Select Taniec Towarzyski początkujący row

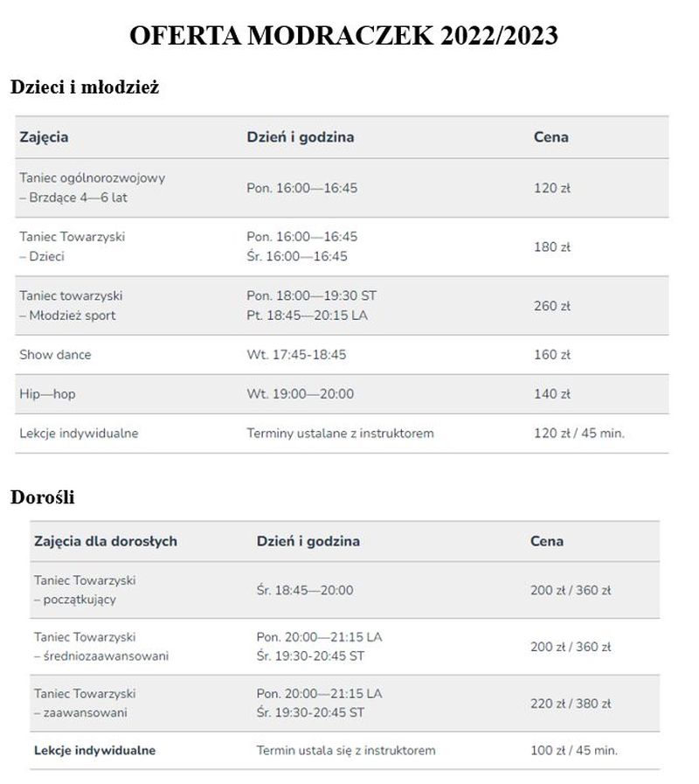(x=344, y=590)
